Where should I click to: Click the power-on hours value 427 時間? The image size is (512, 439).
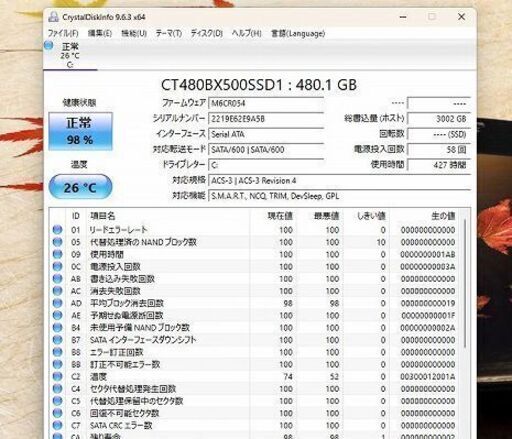439,165
